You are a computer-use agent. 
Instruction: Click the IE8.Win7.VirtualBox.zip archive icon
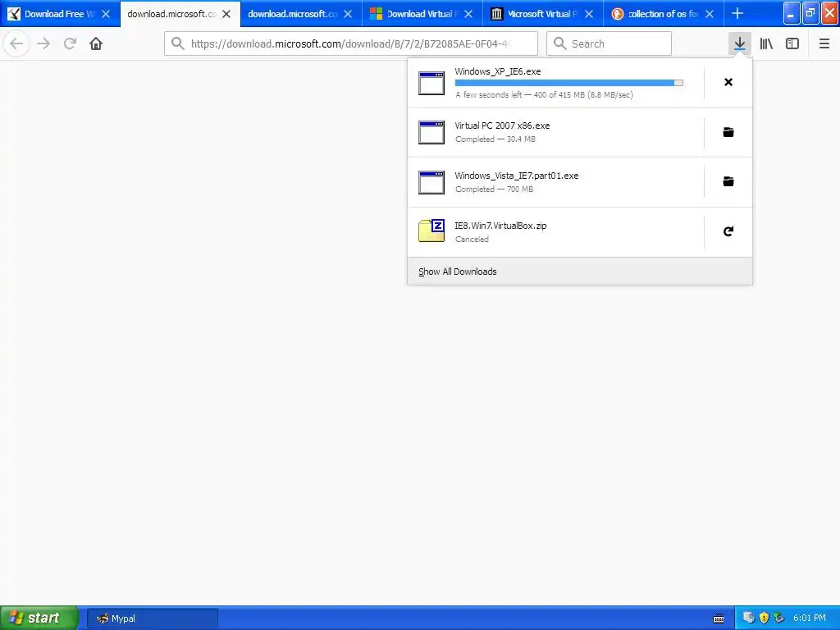pos(431,231)
